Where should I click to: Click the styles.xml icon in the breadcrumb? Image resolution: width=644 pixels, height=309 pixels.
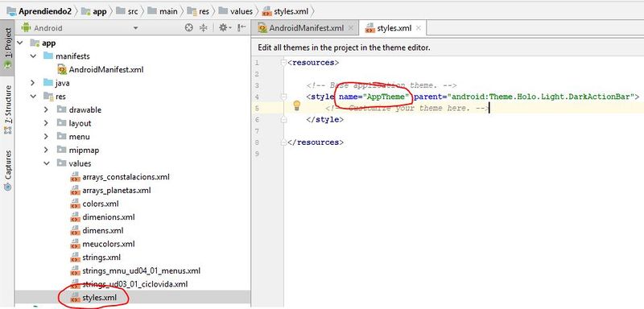coord(266,11)
